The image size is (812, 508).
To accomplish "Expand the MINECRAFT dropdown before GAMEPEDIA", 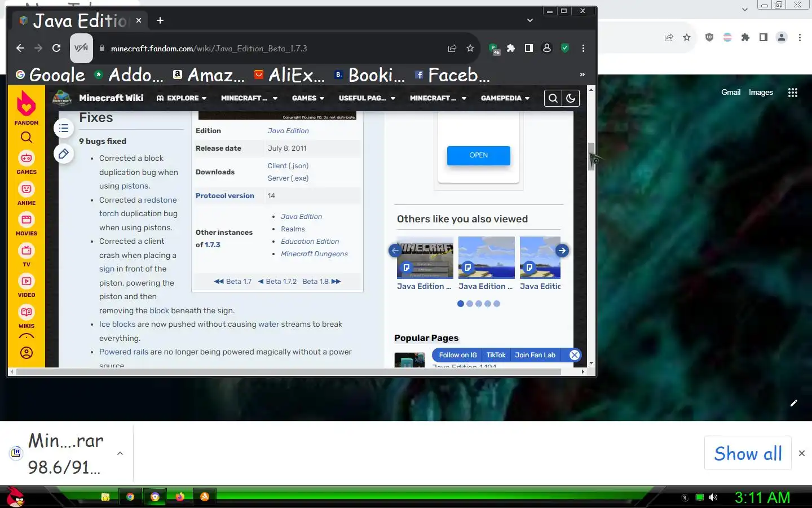I will (x=438, y=98).
